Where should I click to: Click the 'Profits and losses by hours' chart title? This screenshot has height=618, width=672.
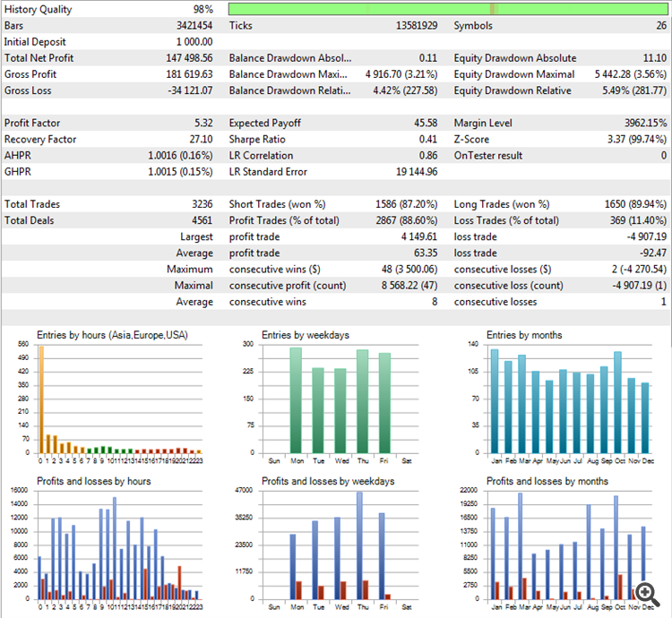pyautogui.click(x=93, y=481)
